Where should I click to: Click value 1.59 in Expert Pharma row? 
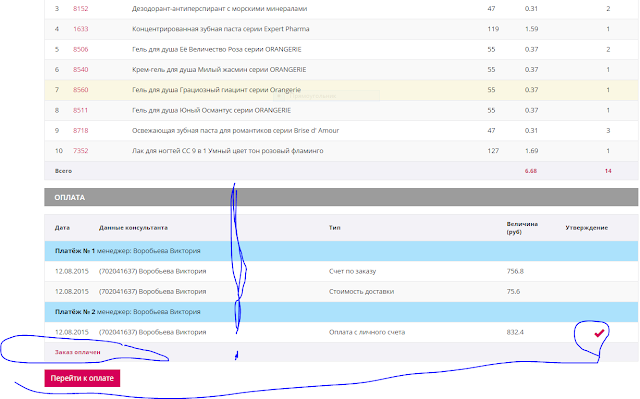(531, 29)
